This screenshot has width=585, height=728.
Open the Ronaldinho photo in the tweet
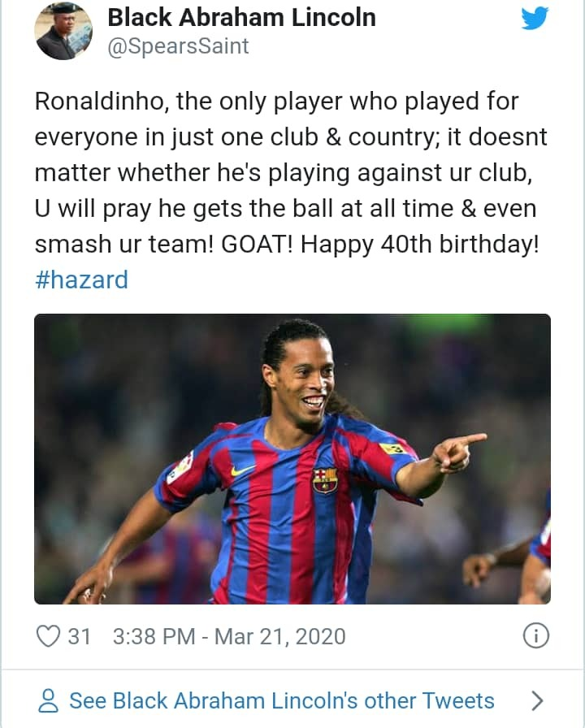(x=292, y=459)
